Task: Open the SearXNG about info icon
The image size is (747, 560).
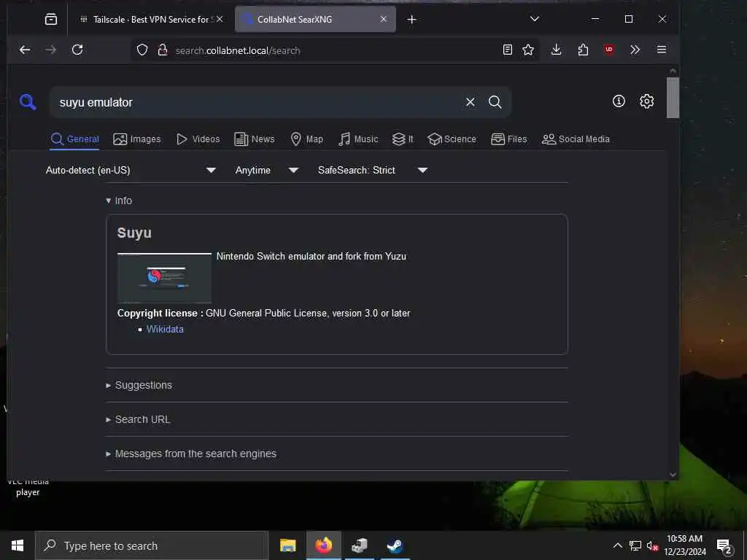Action: pos(619,101)
